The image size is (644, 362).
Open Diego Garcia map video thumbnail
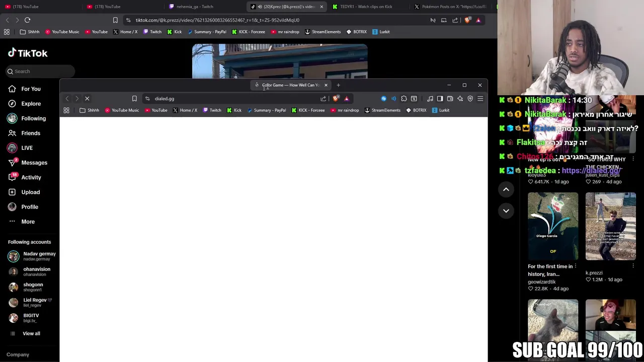(x=553, y=226)
